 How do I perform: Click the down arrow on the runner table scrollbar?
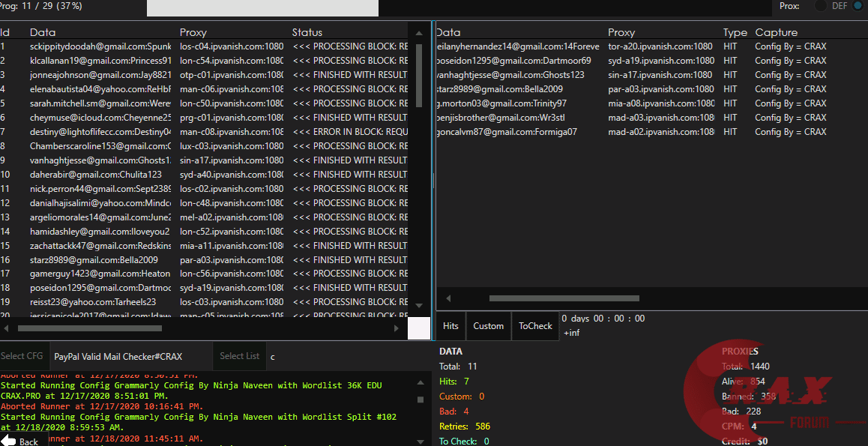tap(418, 303)
